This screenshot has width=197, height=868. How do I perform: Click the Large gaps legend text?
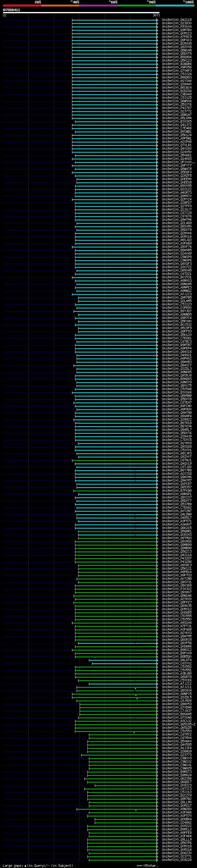click(37, 865)
